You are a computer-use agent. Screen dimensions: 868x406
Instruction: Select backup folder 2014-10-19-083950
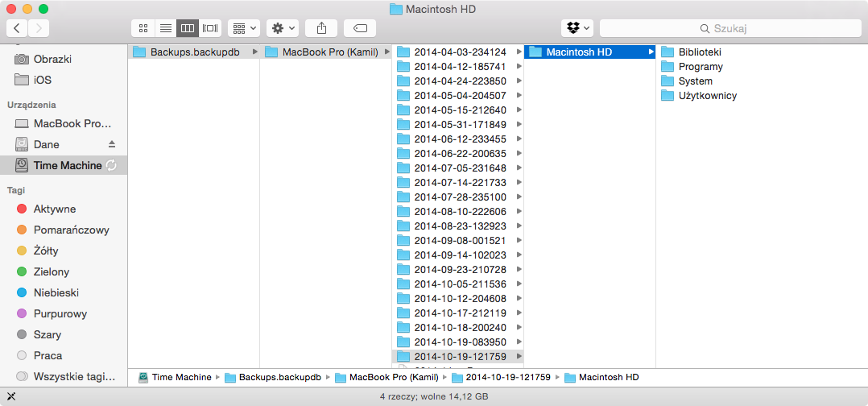click(x=458, y=342)
